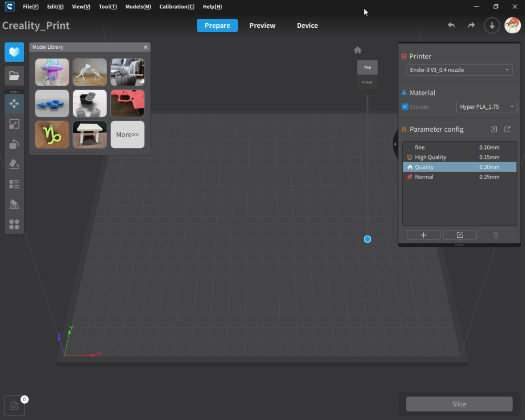This screenshot has height=420, width=525.
Task: Select the Scale tool in left toolbar
Action: click(14, 124)
